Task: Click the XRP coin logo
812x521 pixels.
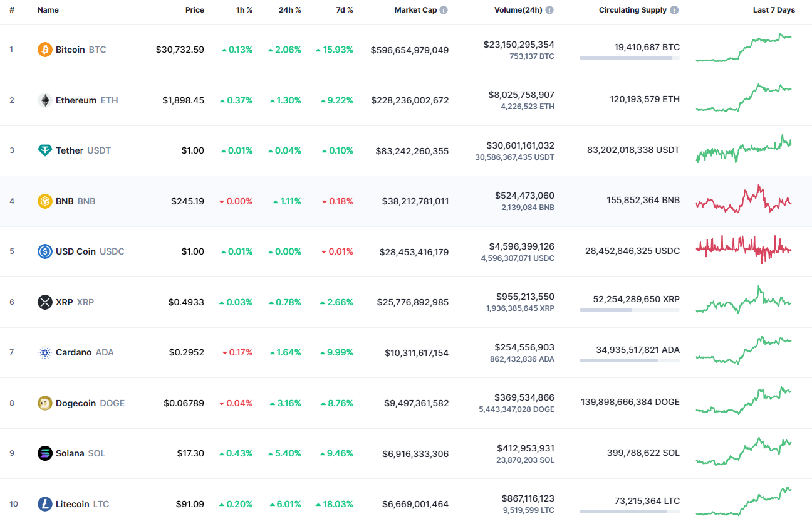Action: 44,302
